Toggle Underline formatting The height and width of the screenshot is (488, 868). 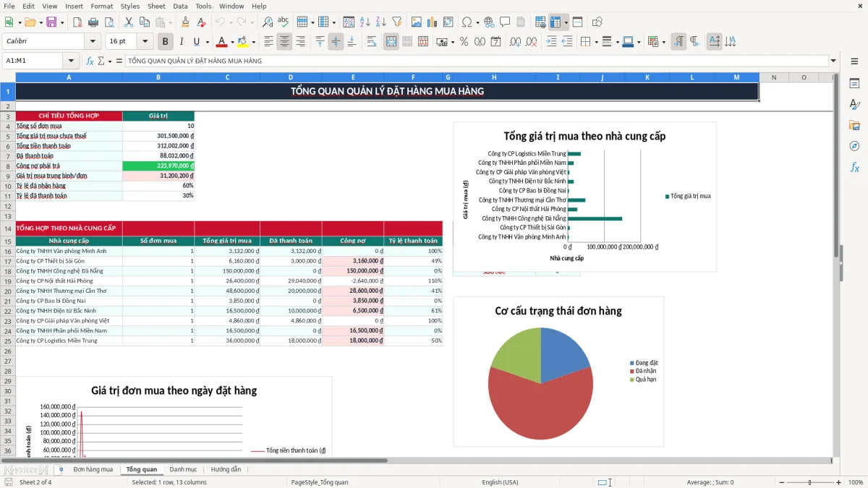pyautogui.click(x=196, y=41)
